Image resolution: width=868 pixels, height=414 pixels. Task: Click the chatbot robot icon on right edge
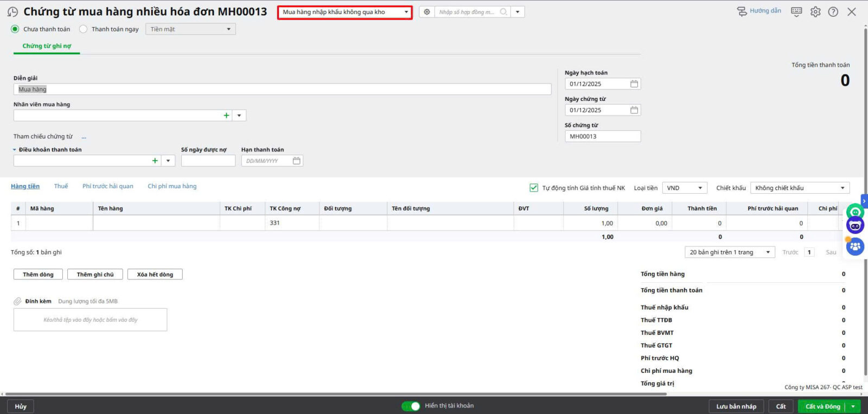click(x=855, y=226)
